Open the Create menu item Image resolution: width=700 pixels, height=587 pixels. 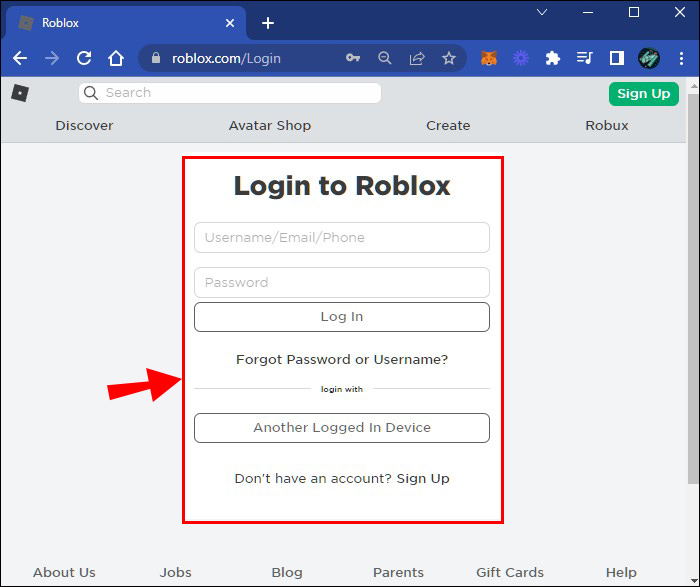click(448, 125)
